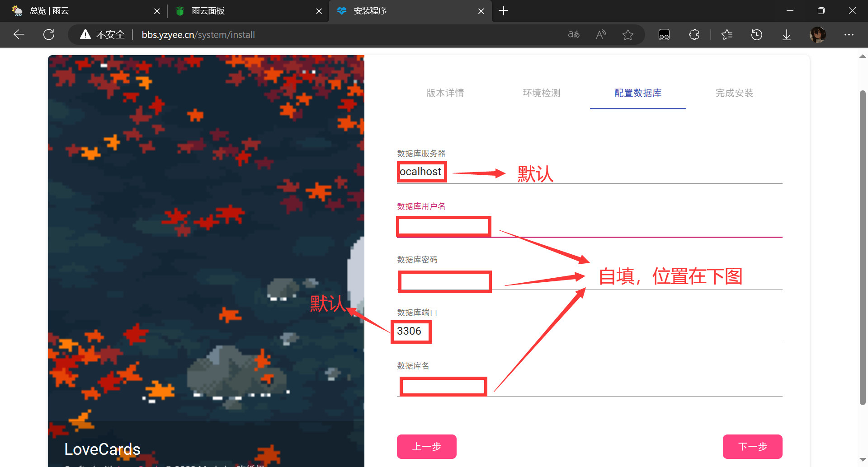
Task: Reload the current page
Action: (49, 34)
